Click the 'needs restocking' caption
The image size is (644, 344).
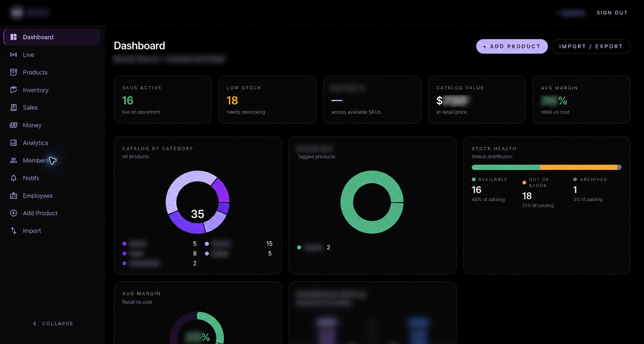(246, 112)
